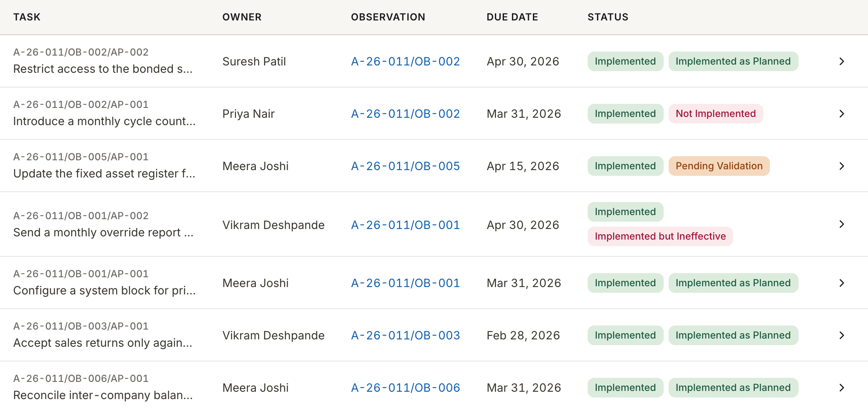Click owner name Priya Nair
This screenshot has height=413, width=868.
coord(248,114)
